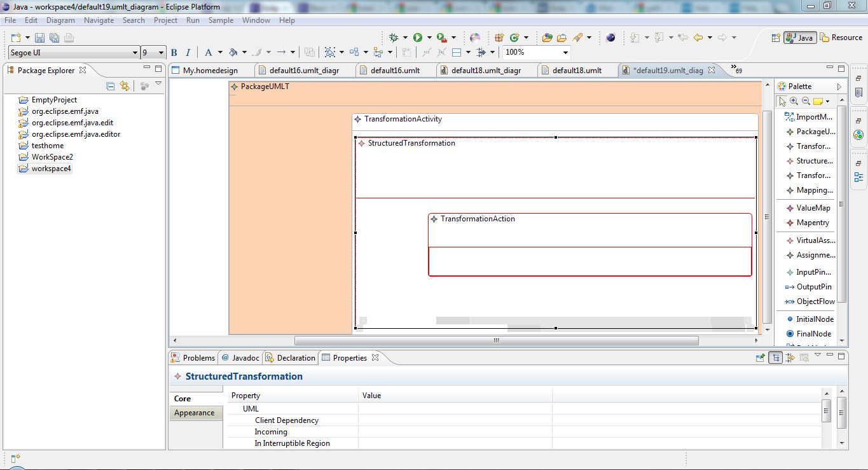868x470 pixels.
Task: Pick the InitialNode tool in the palette
Action: pos(809,319)
